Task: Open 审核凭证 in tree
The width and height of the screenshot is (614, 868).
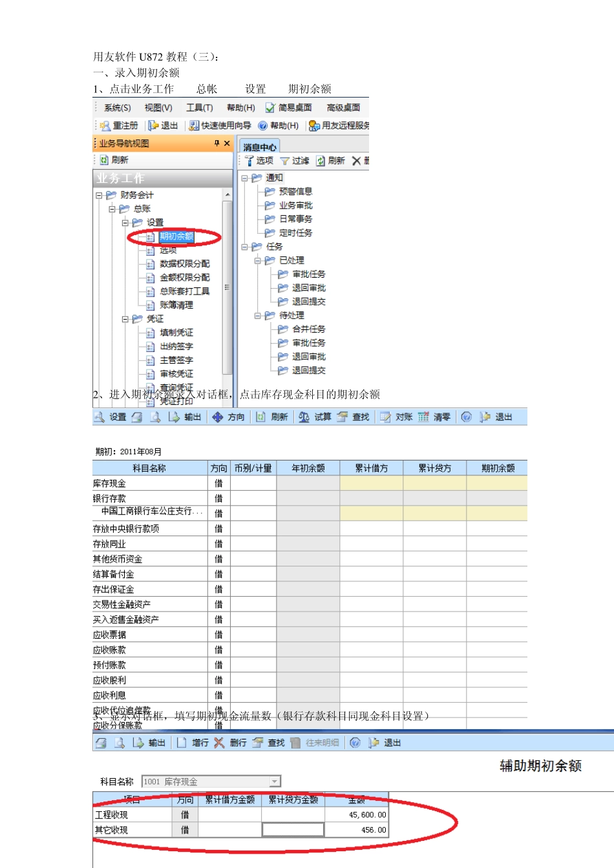Action: (x=176, y=374)
